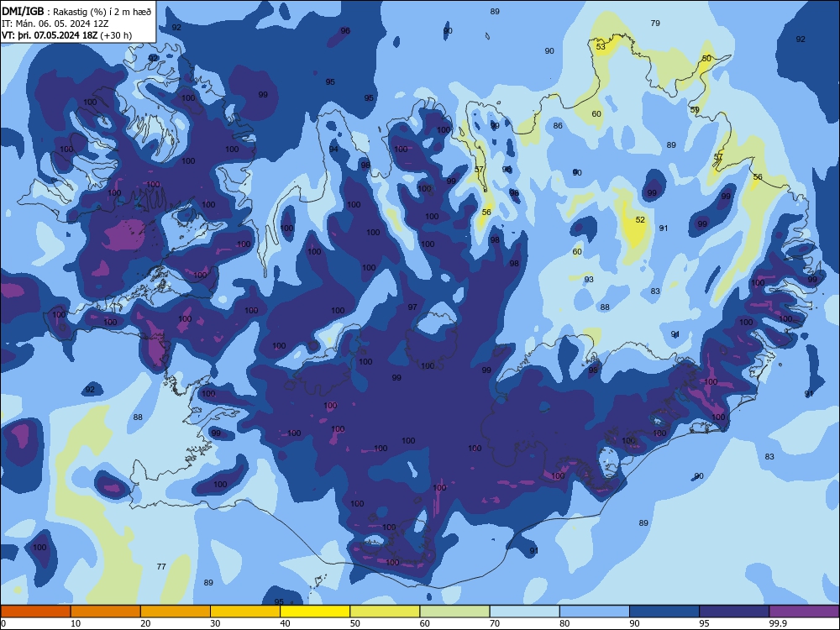This screenshot has height=630, width=840.
Task: Click the 50–60 pale yellow legend swatch
Action: pyautogui.click(x=385, y=612)
